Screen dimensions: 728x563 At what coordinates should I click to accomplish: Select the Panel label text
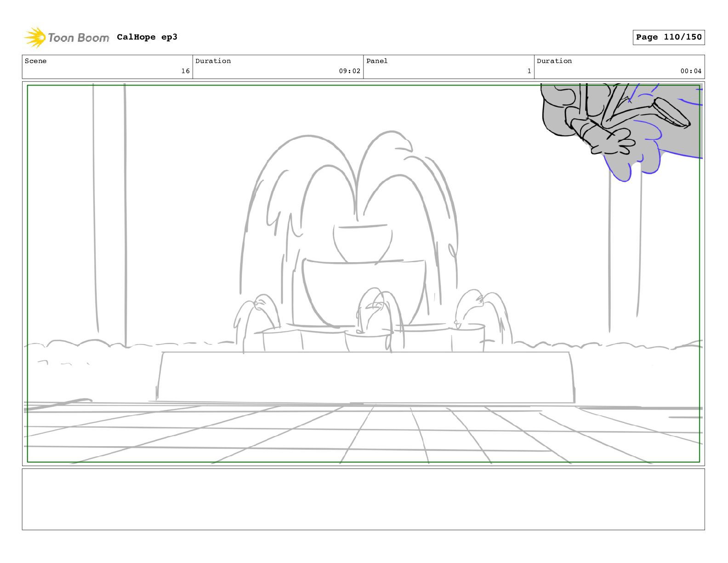click(x=377, y=61)
